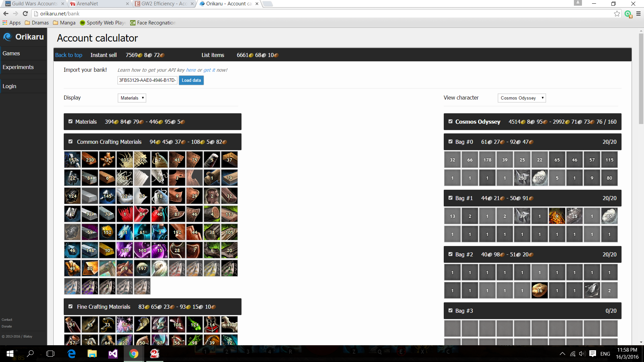Reload the page

pos(25,14)
